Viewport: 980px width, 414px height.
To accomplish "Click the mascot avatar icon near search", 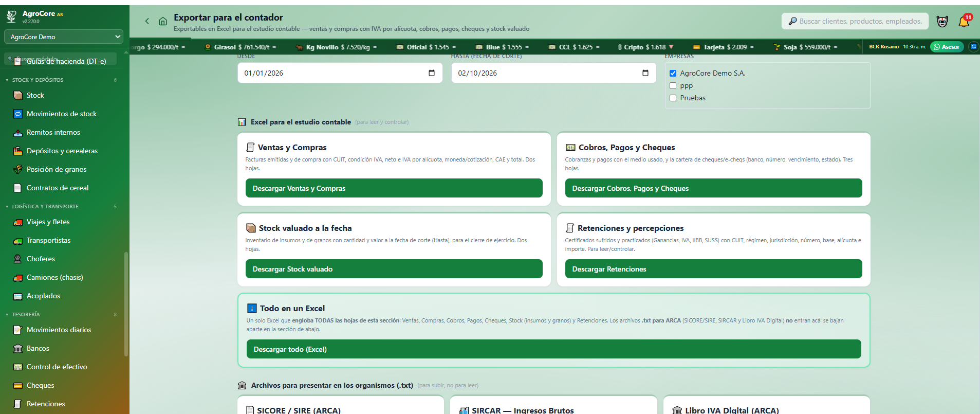I will tap(942, 21).
